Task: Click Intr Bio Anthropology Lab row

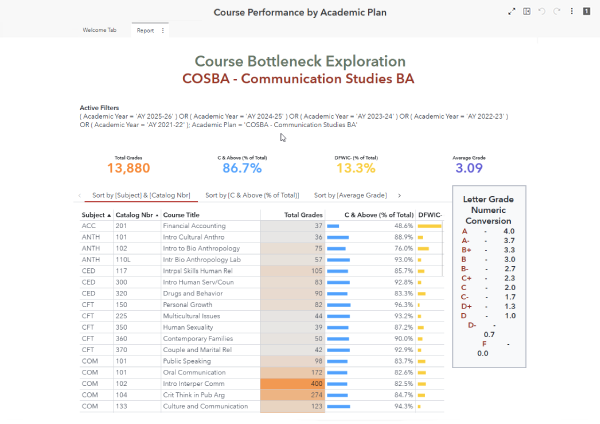Action: [262, 260]
